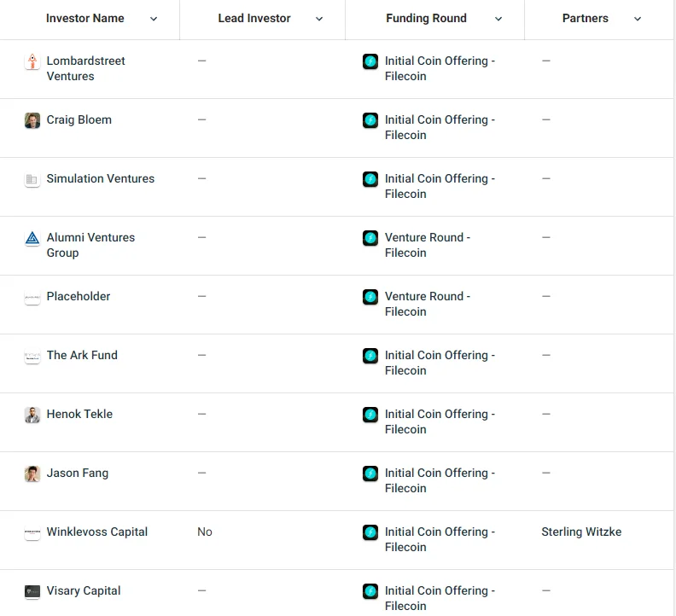Viewport: 676px width, 616px height.
Task: Click the Winklevoss Capital logo icon
Action: click(32, 532)
